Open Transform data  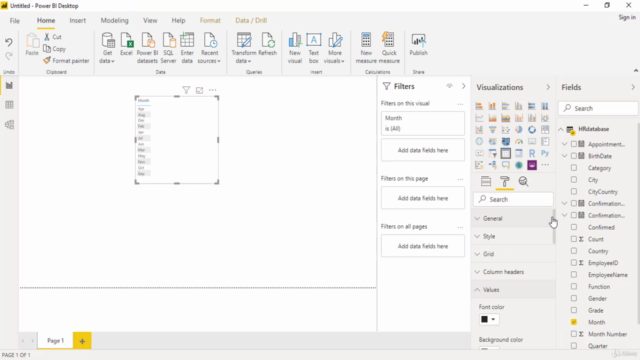point(244,48)
